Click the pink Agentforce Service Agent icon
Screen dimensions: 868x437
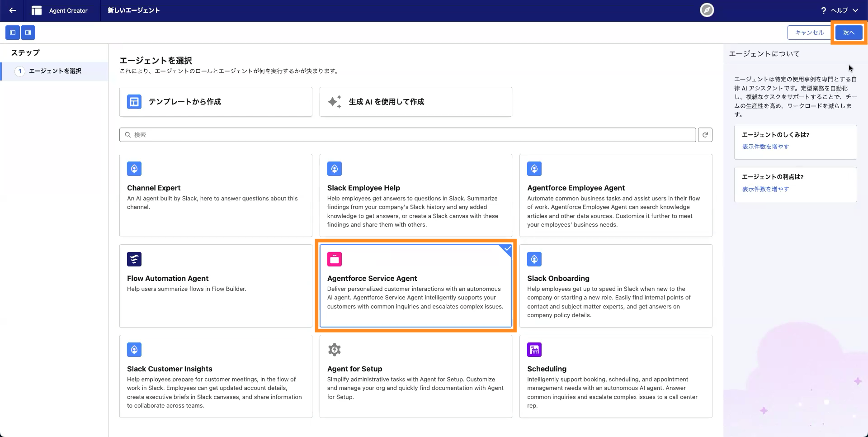click(335, 259)
